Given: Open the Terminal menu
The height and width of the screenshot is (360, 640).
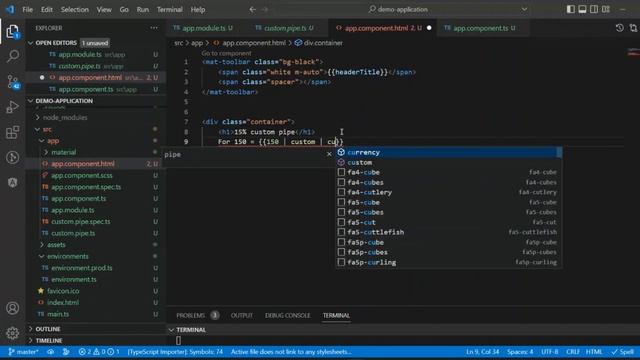Looking at the screenshot, I should 169,9.
